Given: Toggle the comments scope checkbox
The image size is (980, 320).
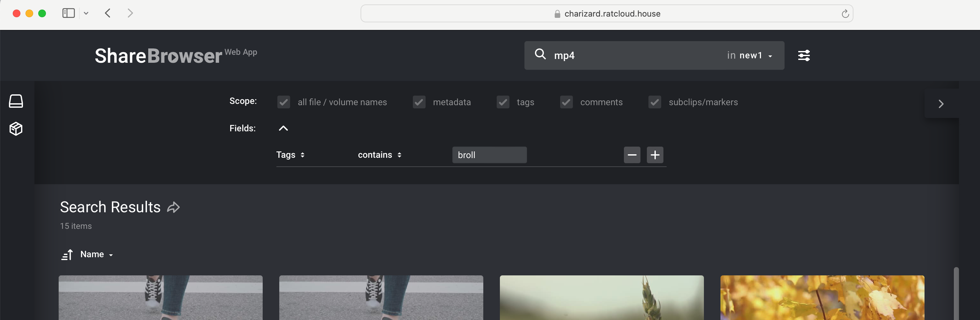Looking at the screenshot, I should tap(566, 102).
